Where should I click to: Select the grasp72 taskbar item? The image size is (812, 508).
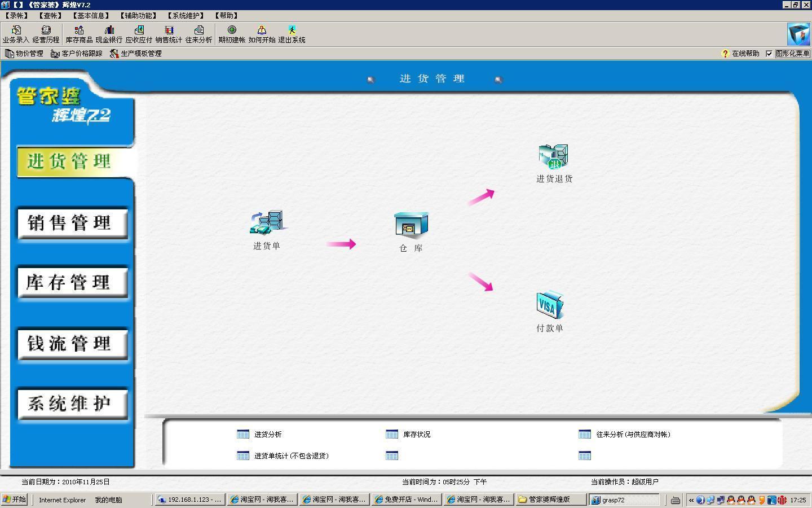[x=623, y=500]
